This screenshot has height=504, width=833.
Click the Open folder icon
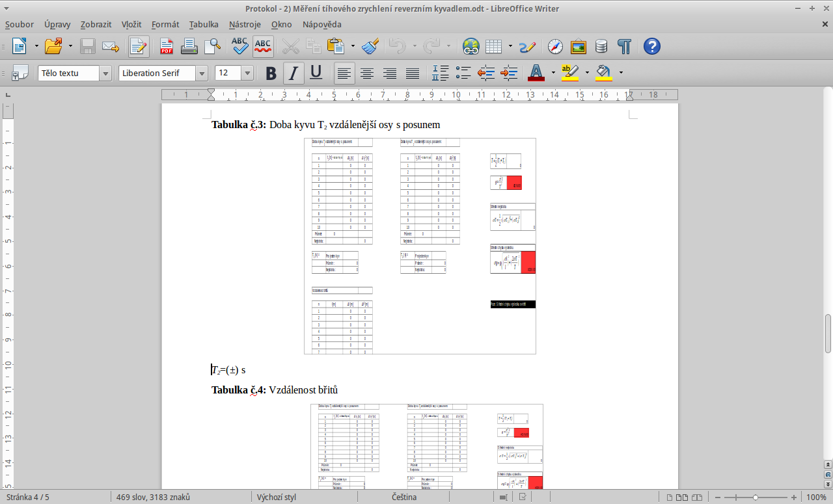coord(53,46)
